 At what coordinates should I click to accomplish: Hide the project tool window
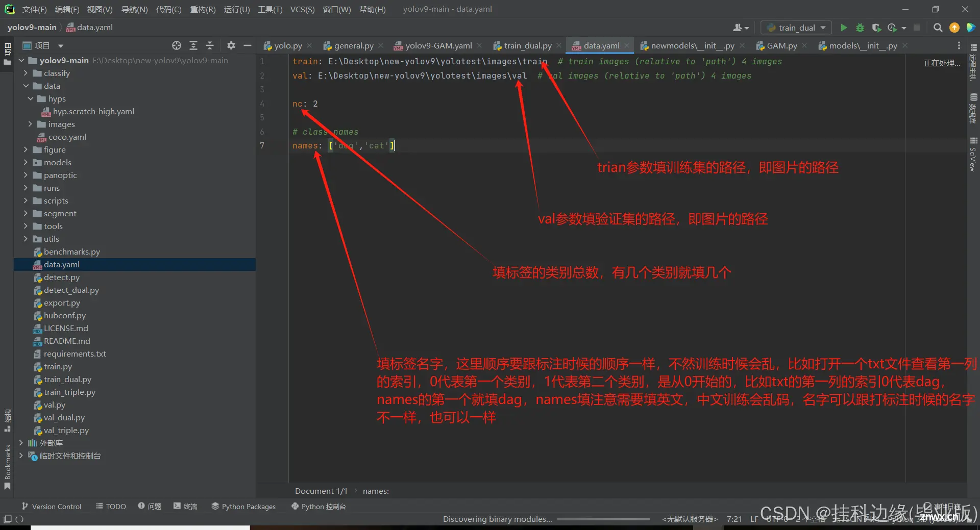[248, 45]
